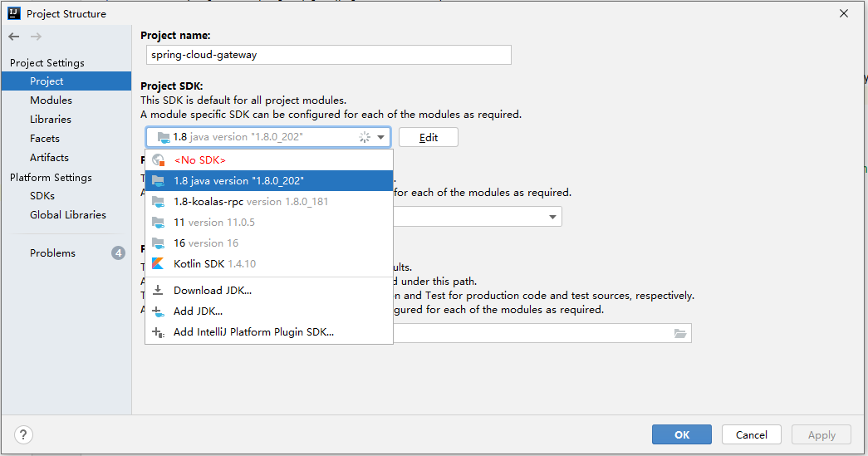Confirm with the OK button

click(x=682, y=434)
